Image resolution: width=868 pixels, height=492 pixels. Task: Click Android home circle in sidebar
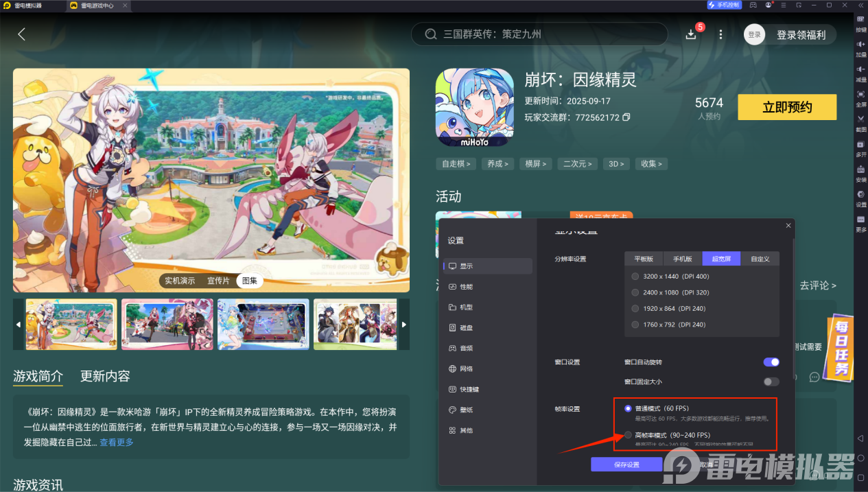point(860,458)
